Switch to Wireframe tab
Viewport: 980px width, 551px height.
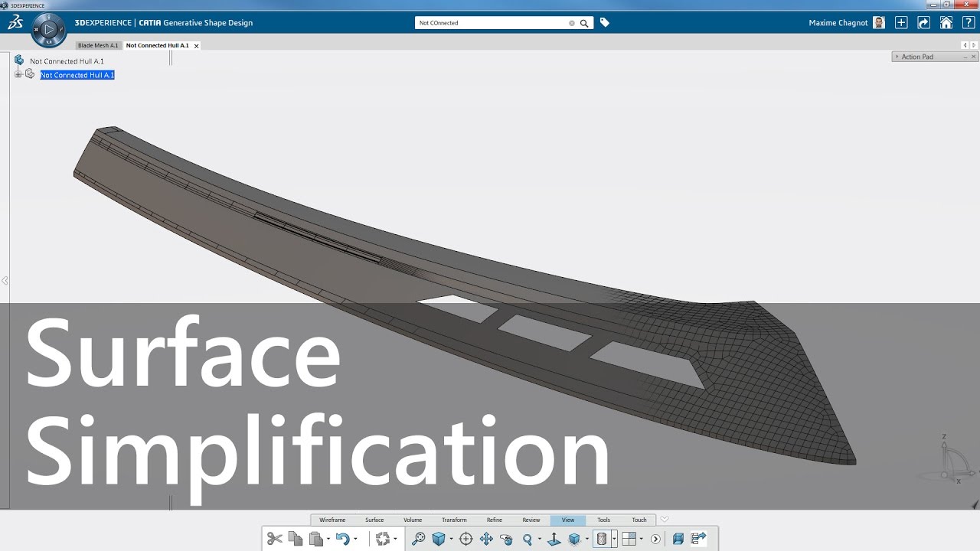point(332,520)
